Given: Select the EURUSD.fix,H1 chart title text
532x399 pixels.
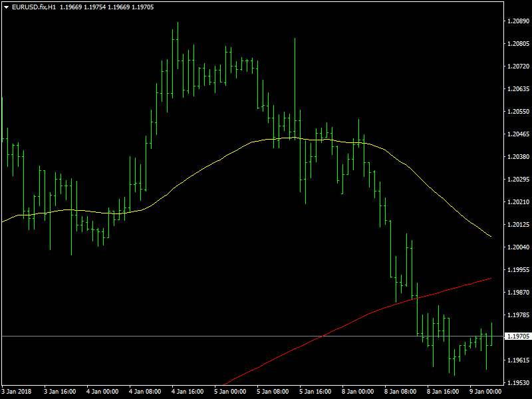Looking at the screenshot, I should pos(34,7).
